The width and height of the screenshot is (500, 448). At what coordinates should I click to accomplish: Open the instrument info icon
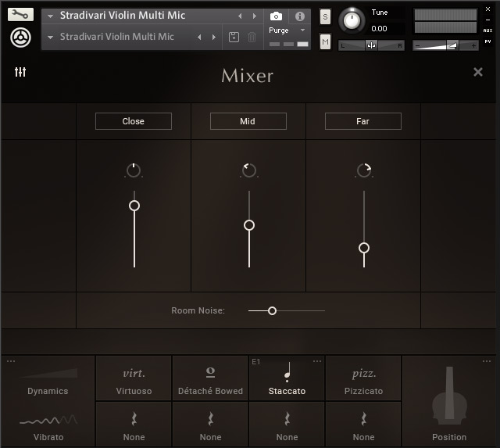point(299,16)
